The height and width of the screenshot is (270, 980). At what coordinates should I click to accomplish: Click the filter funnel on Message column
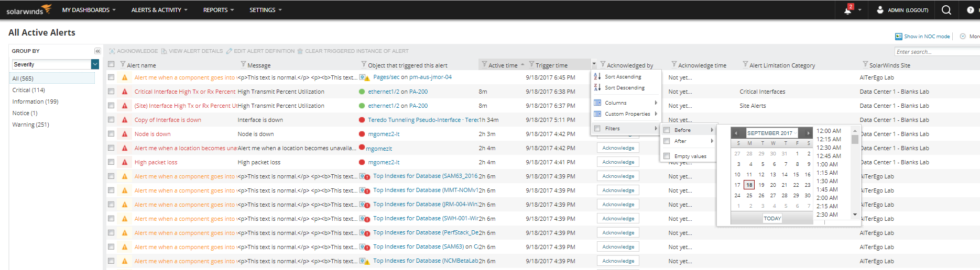(243, 64)
